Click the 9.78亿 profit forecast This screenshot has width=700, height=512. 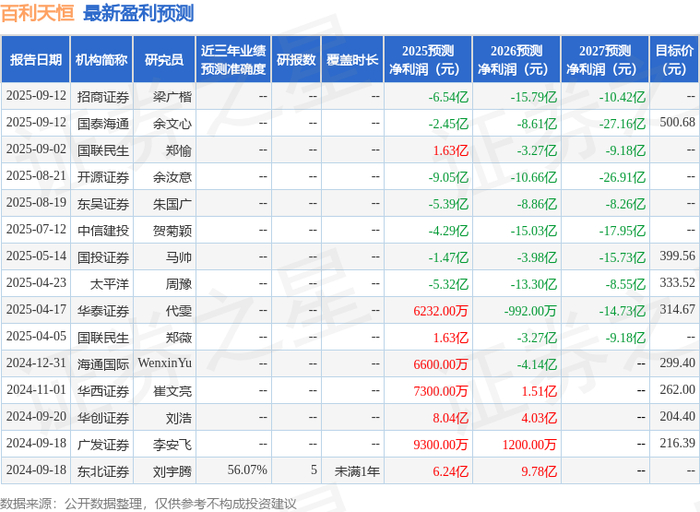pyautogui.click(x=539, y=471)
